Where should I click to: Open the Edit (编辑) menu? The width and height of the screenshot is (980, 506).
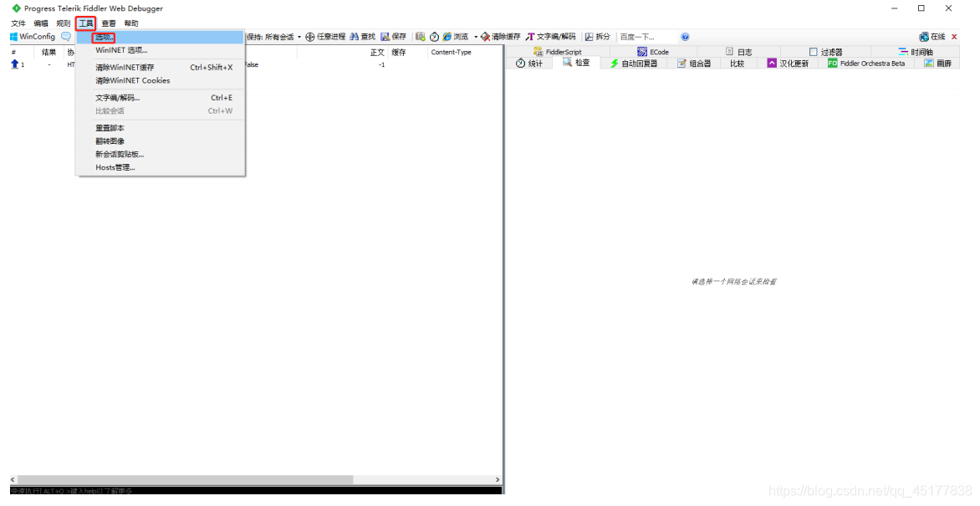[41, 23]
